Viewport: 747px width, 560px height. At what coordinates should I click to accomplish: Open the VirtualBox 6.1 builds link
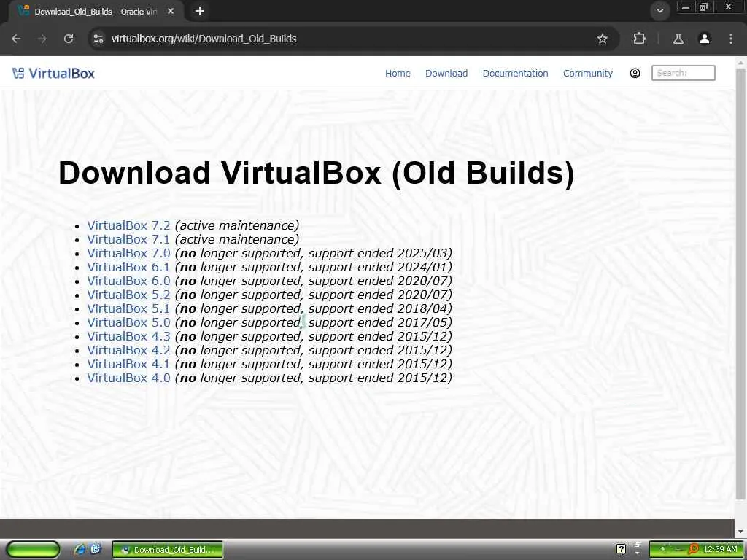pyautogui.click(x=128, y=267)
